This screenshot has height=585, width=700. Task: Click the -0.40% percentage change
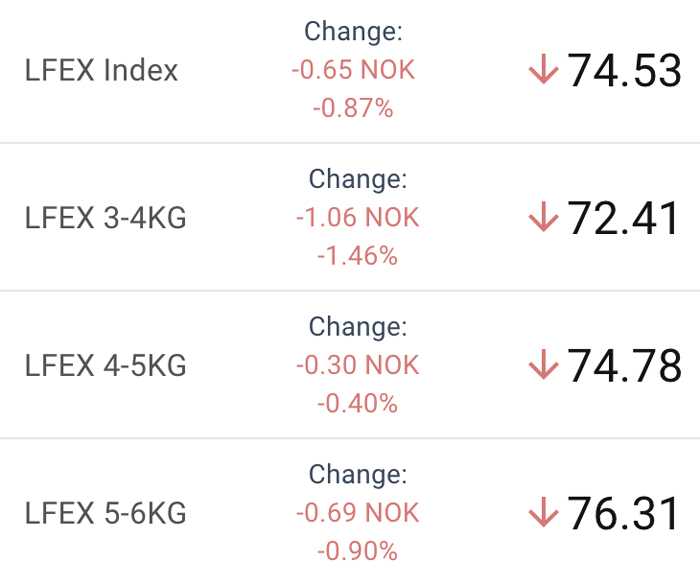point(358,403)
